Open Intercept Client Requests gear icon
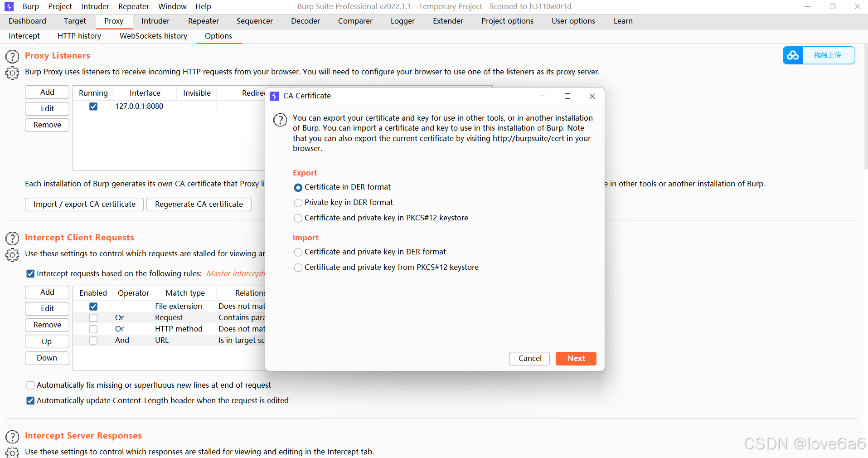This screenshot has height=458, width=868. (x=12, y=255)
